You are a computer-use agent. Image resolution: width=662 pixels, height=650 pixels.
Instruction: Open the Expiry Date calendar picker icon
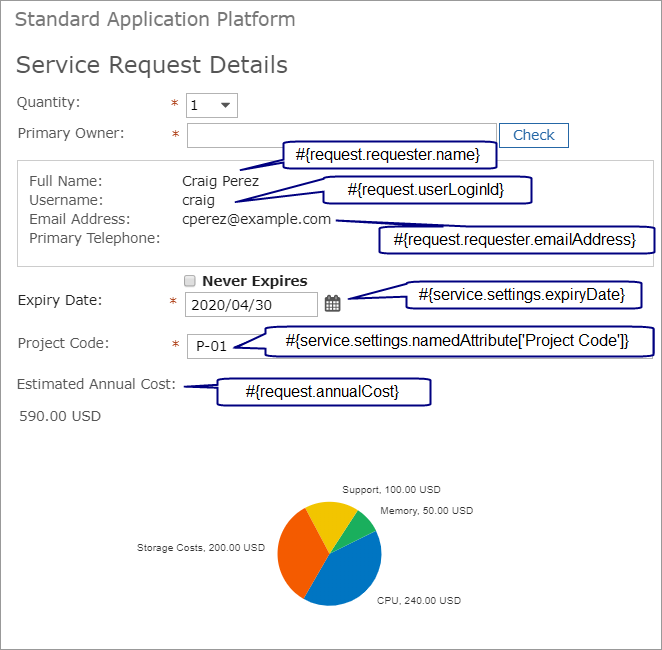332,303
